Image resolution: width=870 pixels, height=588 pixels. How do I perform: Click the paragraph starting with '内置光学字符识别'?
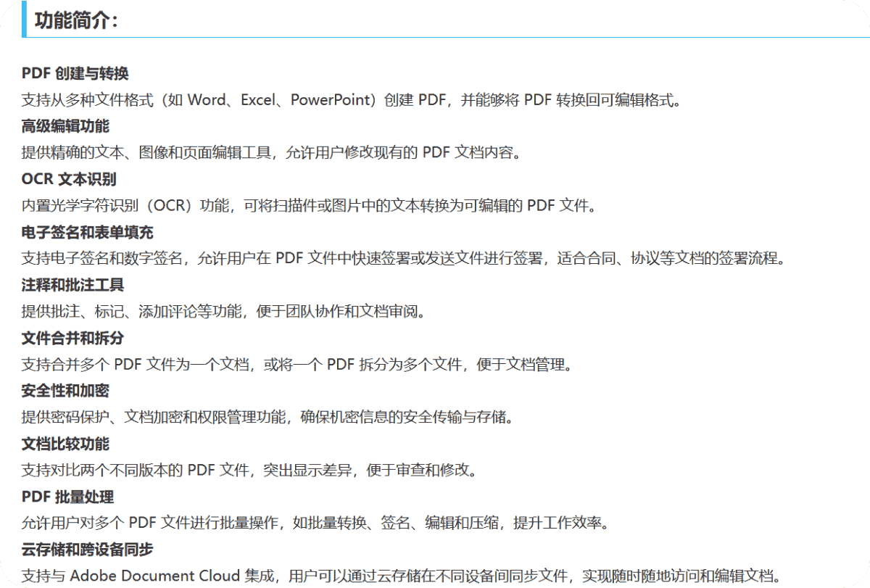pyautogui.click(x=308, y=205)
